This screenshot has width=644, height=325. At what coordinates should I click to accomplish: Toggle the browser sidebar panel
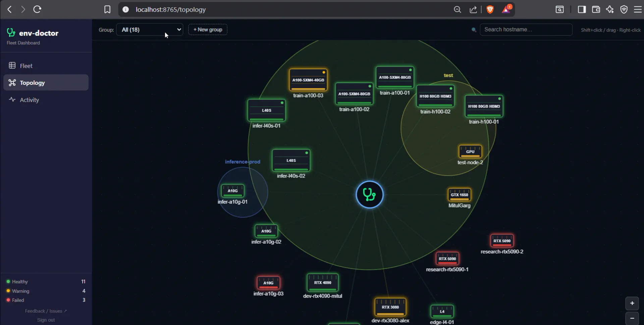[x=582, y=9]
